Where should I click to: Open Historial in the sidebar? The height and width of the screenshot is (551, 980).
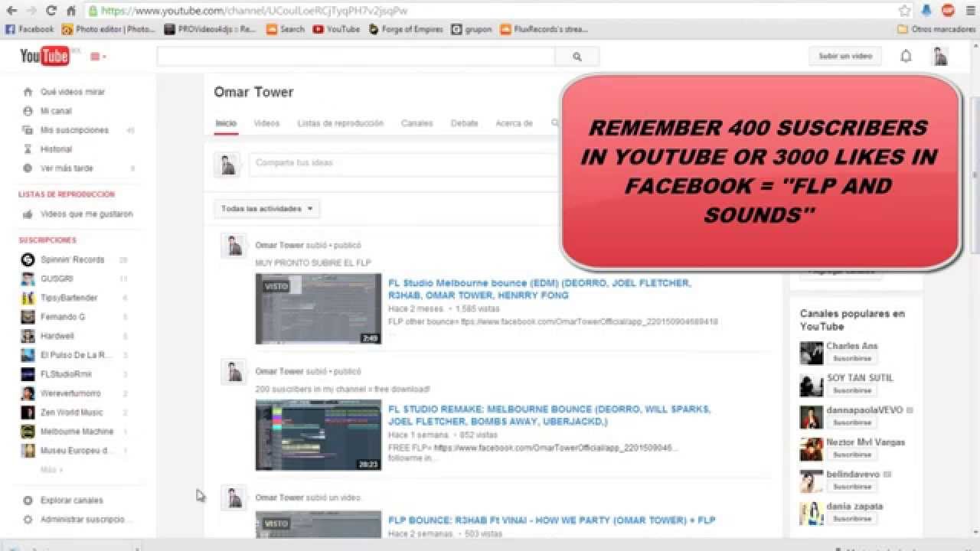56,149
